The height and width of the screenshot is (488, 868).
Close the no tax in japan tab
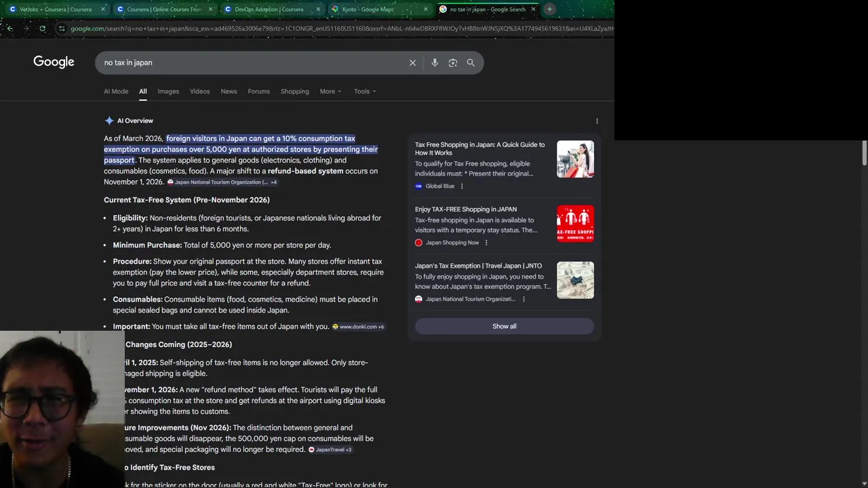533,9
